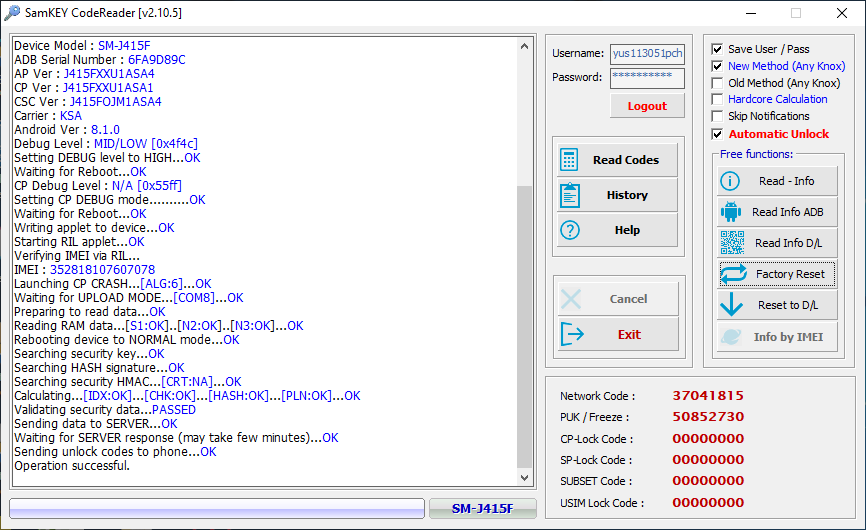Screen dimensions: 866x530
Task: Click the CSC Ver J415FOJM1ASA4 value
Action: point(115,102)
